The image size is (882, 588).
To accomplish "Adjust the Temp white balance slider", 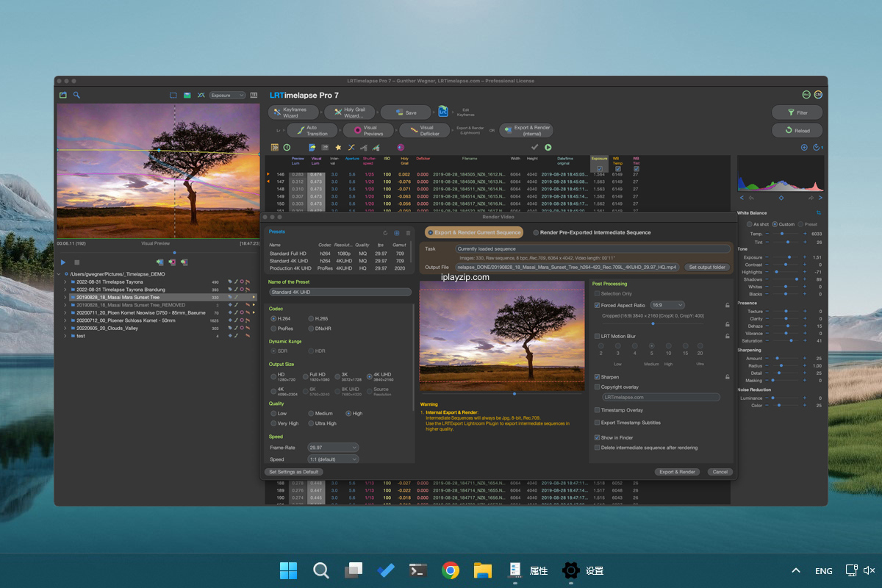I will point(786,234).
